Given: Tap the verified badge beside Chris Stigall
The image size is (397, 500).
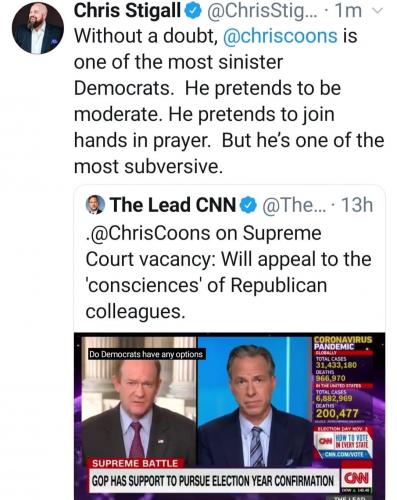Looking at the screenshot, I should click(193, 11).
